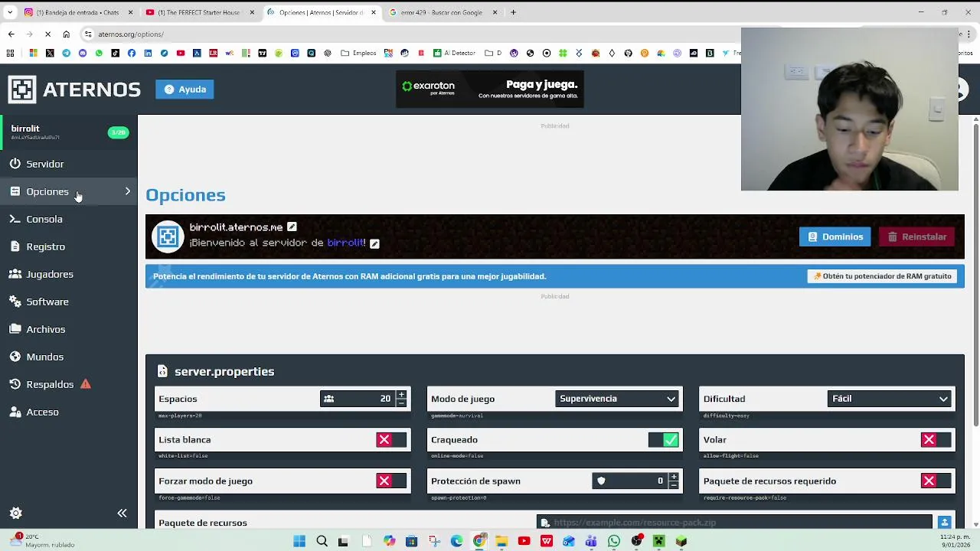Screen dimensions: 980x551
Task: Click the resource pack URL input field
Action: (735, 523)
